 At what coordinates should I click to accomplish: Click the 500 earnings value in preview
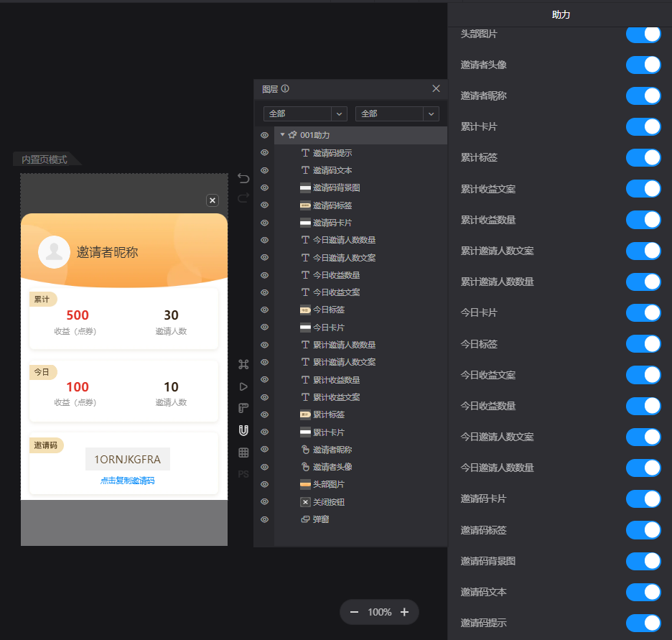tap(78, 315)
